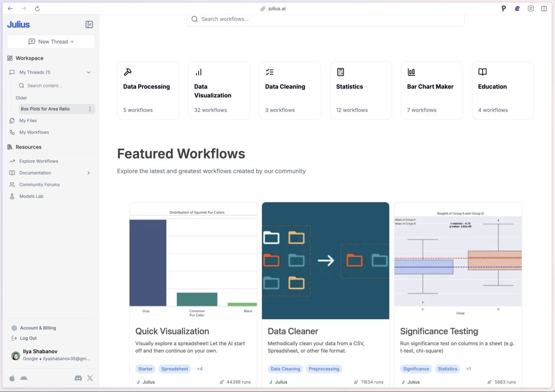Image resolution: width=555 pixels, height=392 pixels.
Task: Click the Ilya Shabanov profile avatar
Action: pos(16,356)
